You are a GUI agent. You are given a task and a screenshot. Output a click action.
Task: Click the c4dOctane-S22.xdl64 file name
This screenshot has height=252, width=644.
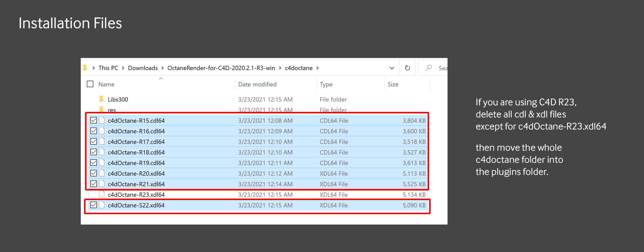[136, 205]
